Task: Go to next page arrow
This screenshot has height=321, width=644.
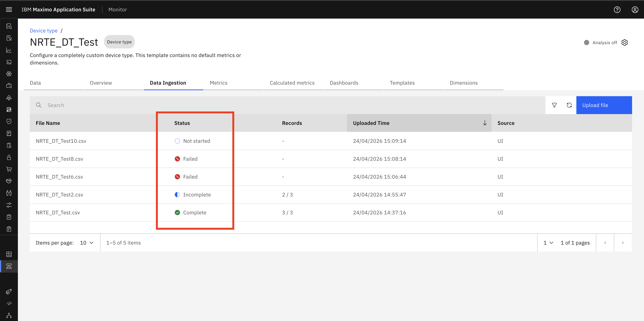Action: tap(623, 243)
